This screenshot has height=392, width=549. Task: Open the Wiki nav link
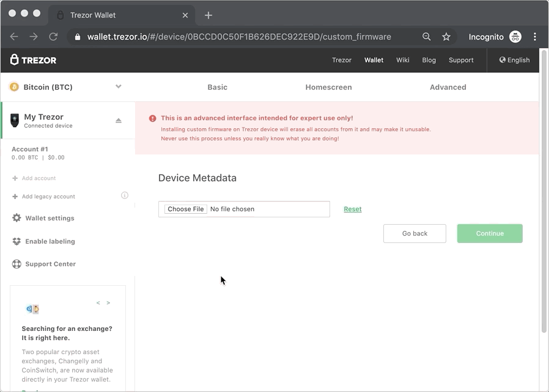(x=403, y=60)
